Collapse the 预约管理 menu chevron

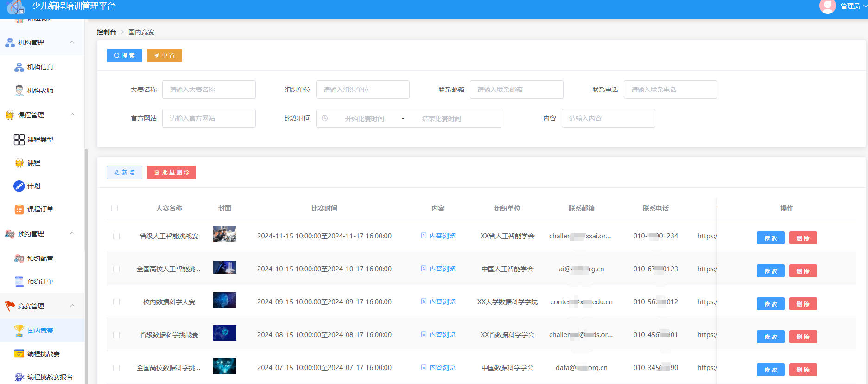[72, 233]
